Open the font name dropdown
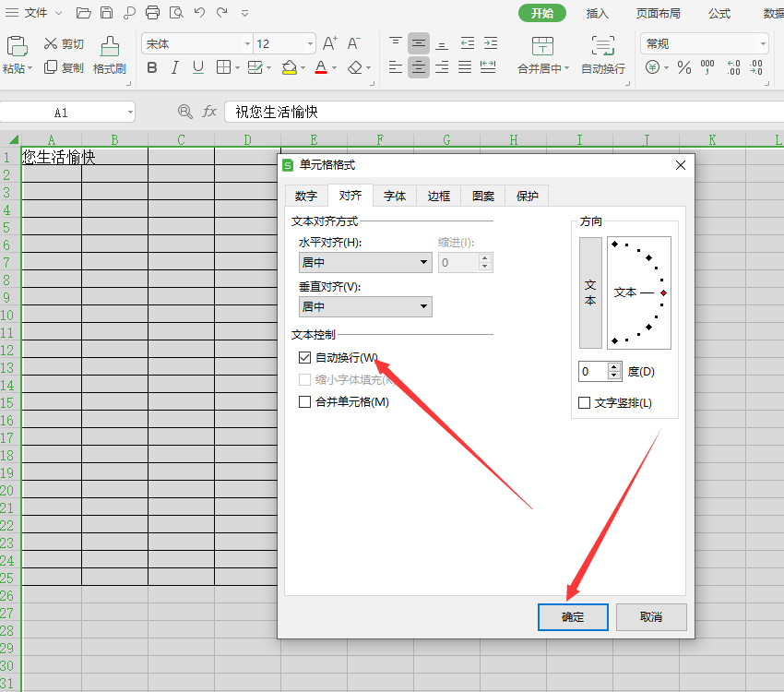This screenshot has width=784, height=692. click(x=247, y=44)
